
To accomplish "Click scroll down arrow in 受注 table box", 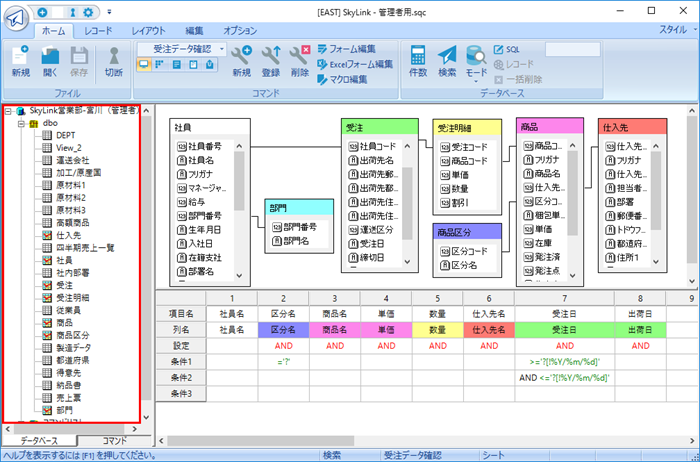I will 407,262.
